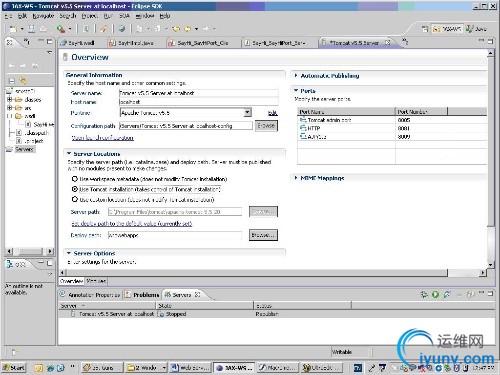Expand the Automatic Publishing section
Image resolution: width=500 pixels, height=375 pixels.
click(x=296, y=76)
